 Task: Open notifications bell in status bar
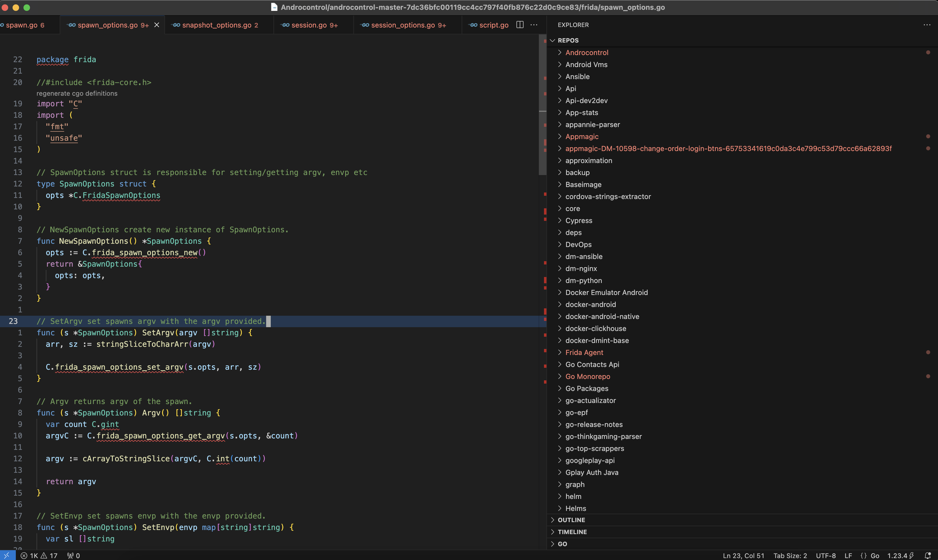pyautogui.click(x=928, y=555)
